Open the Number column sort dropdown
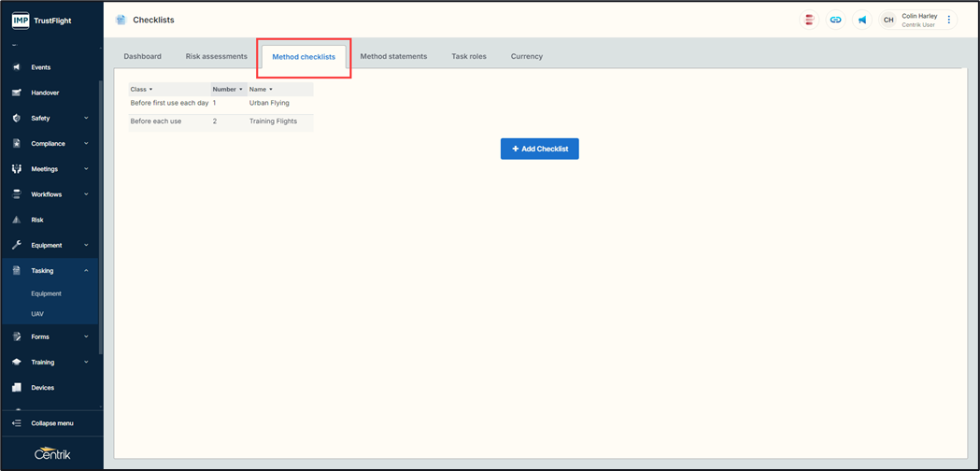Viewport: 980px width, 471px height. (241, 90)
